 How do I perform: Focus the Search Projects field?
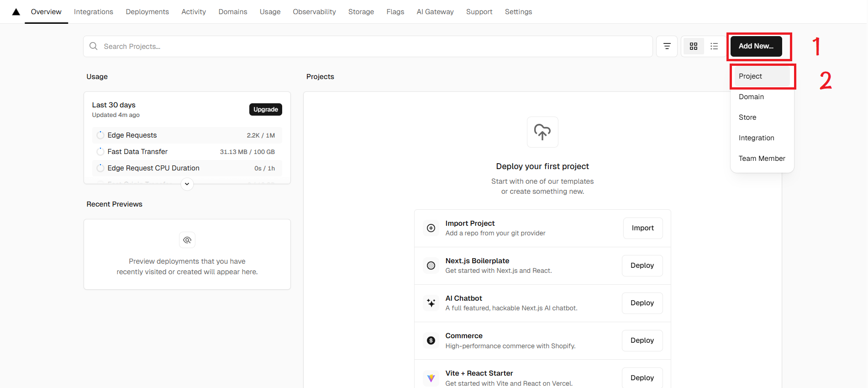365,47
